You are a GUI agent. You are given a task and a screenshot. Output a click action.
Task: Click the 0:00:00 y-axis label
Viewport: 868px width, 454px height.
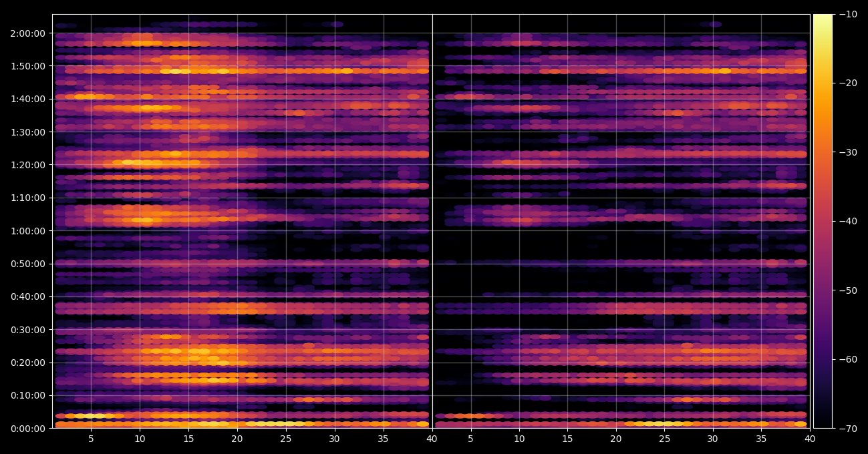tap(27, 429)
